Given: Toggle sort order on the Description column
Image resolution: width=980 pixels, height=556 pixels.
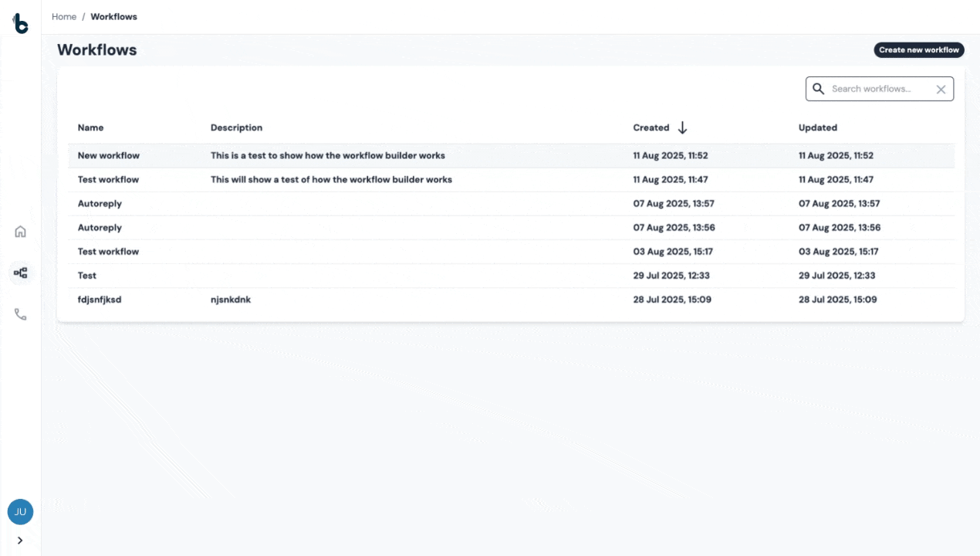Looking at the screenshot, I should 236,127.
